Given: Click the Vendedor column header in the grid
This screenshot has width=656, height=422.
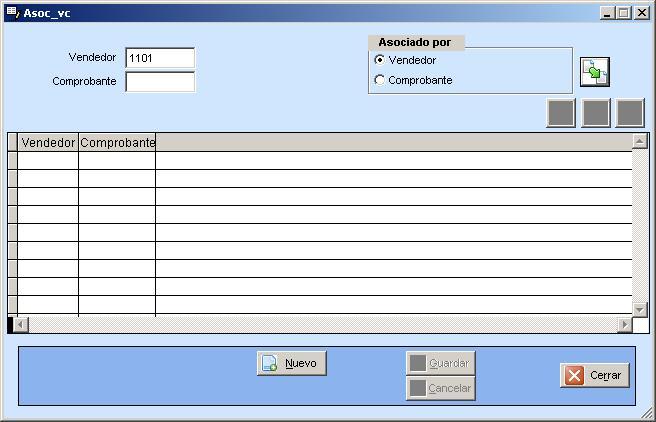Looking at the screenshot, I should [48, 143].
